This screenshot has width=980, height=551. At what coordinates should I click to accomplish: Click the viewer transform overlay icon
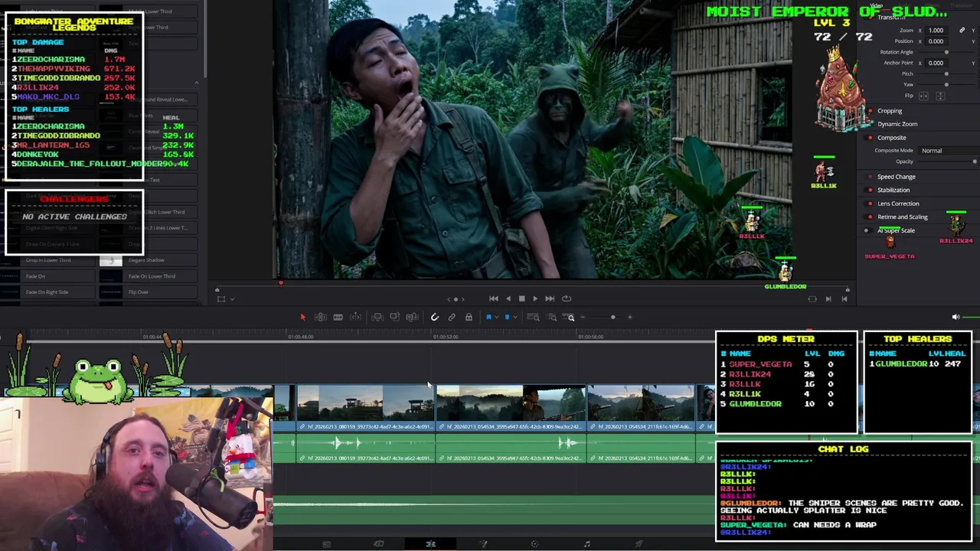(x=221, y=299)
